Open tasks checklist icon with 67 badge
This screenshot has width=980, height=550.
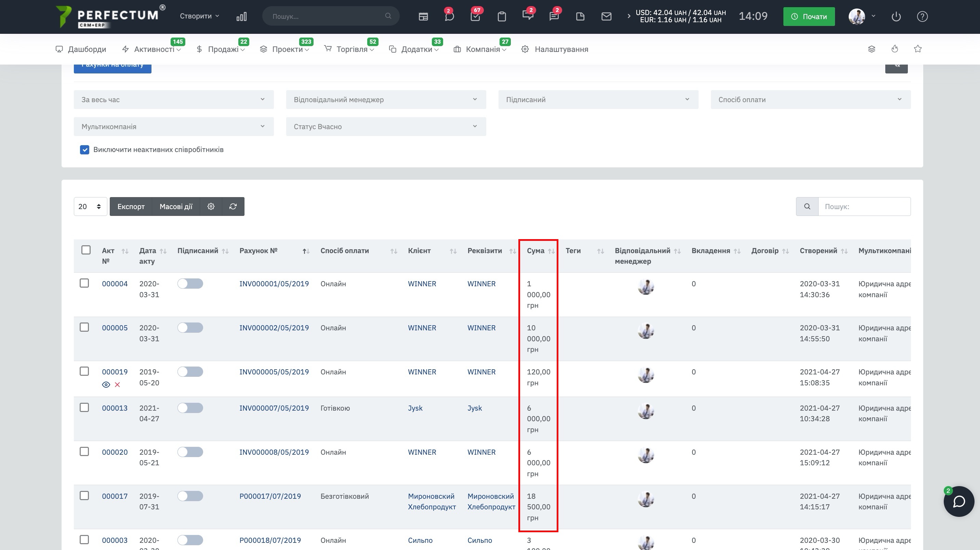(x=475, y=16)
